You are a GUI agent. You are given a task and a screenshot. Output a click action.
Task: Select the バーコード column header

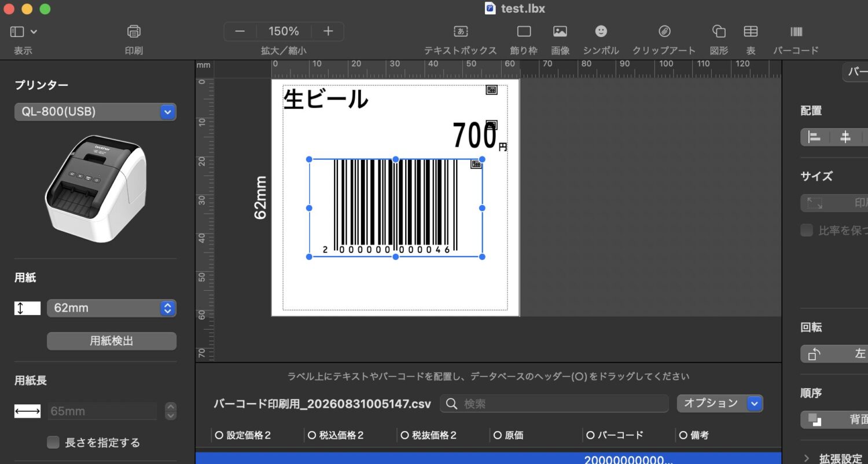pos(615,435)
